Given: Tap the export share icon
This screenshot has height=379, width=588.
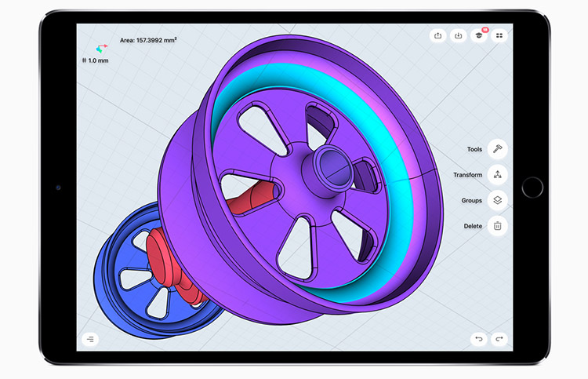Looking at the screenshot, I should pyautogui.click(x=438, y=35).
